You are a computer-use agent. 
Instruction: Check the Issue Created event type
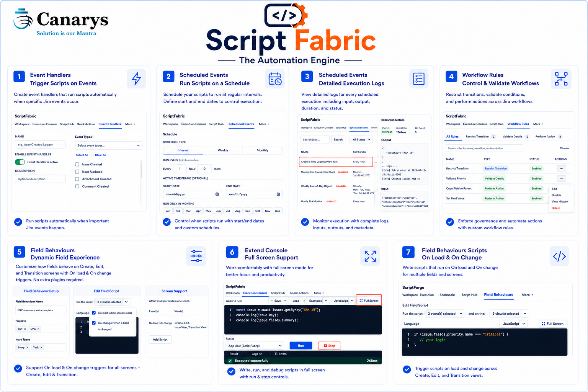click(77, 164)
